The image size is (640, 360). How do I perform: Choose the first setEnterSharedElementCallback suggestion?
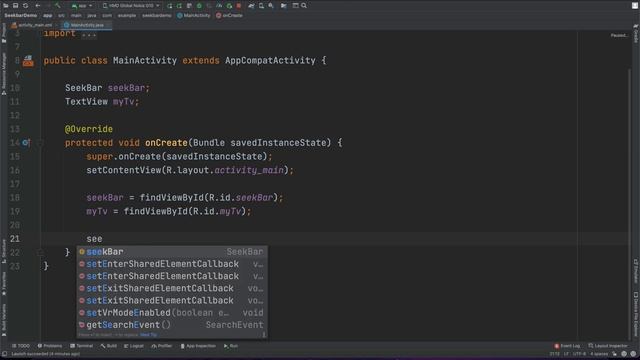pos(172,264)
